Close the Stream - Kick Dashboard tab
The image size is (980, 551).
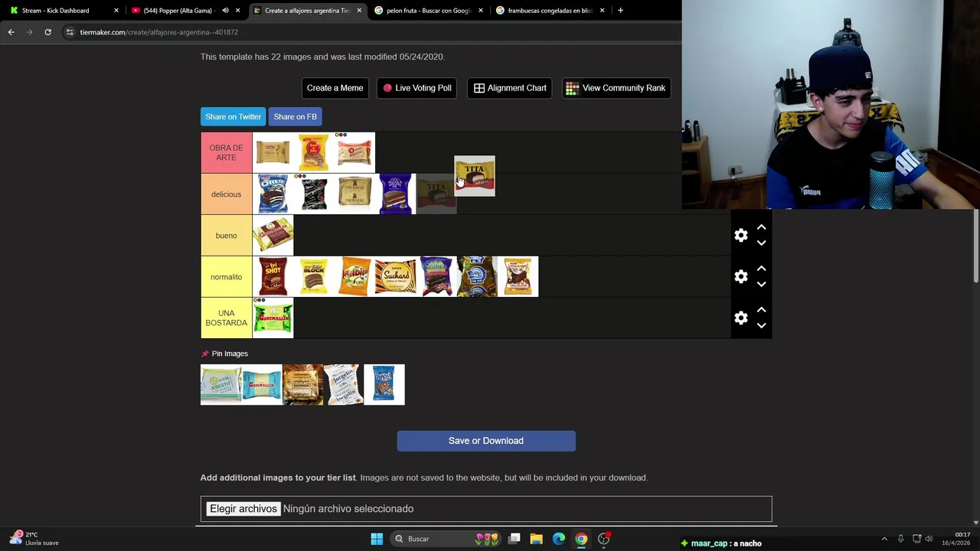pos(116,11)
